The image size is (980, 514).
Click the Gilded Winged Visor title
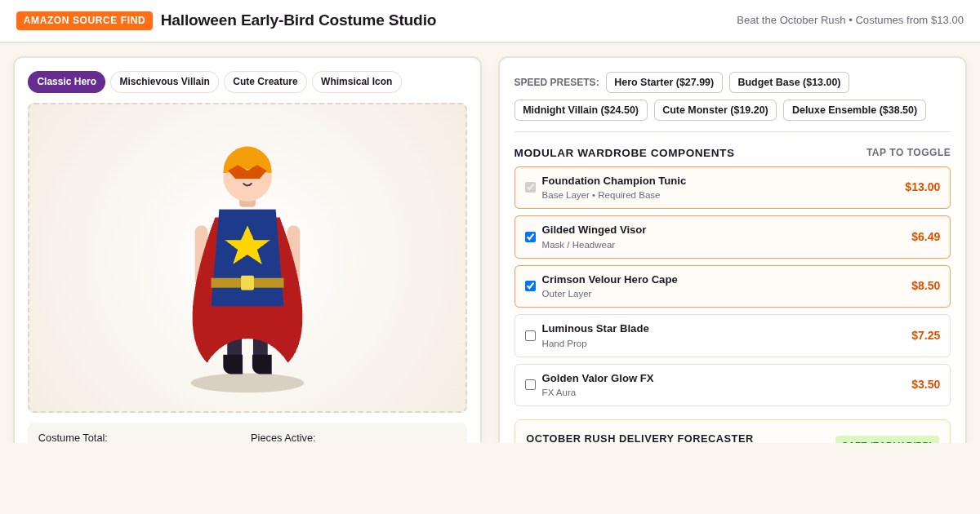[594, 230]
